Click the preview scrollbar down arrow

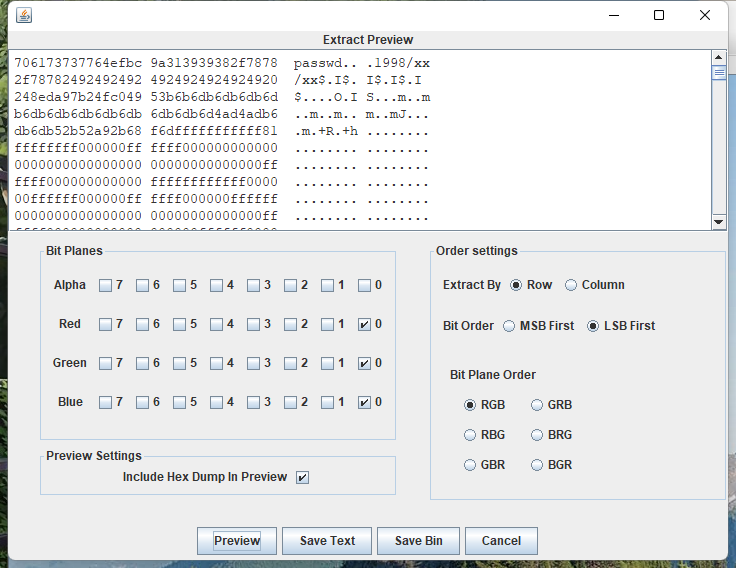[x=719, y=222]
